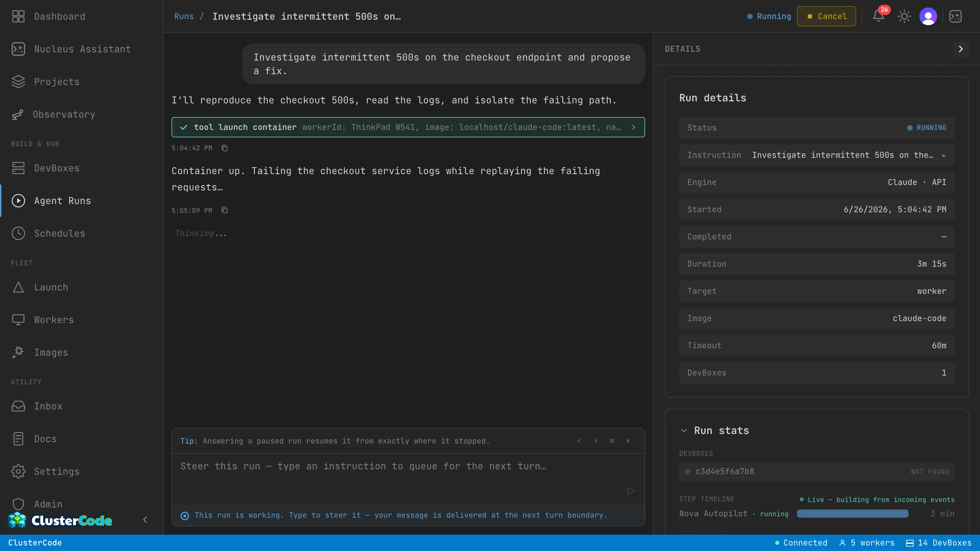Go back to Runs via breadcrumb
This screenshot has height=551, width=980.
point(184,16)
